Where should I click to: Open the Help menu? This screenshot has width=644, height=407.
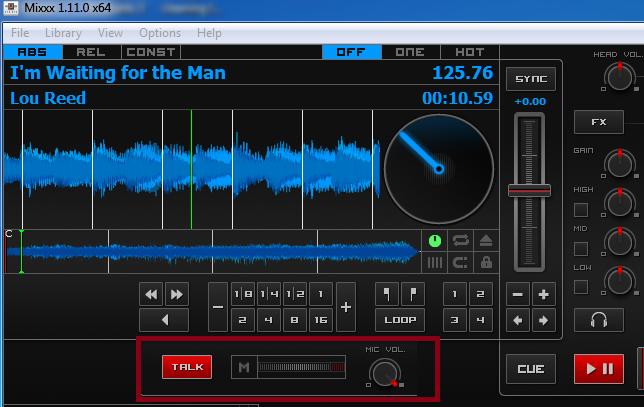[x=209, y=33]
